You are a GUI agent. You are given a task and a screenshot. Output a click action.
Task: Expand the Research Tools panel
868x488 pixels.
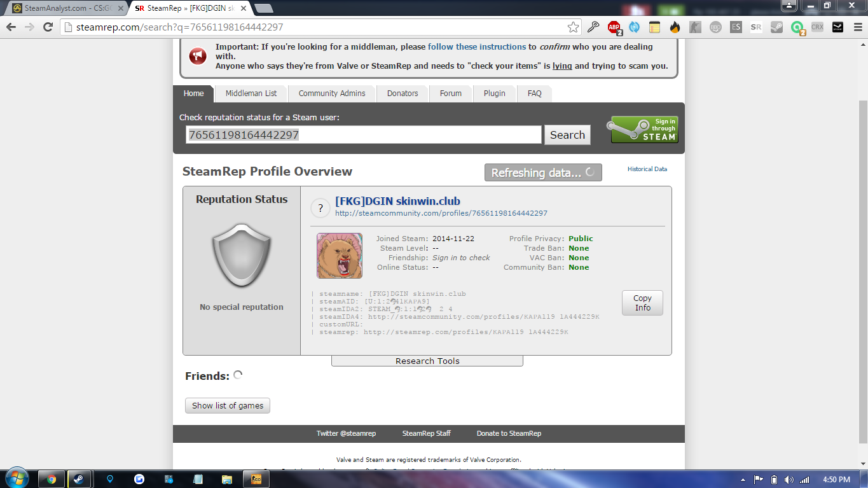tap(427, 361)
